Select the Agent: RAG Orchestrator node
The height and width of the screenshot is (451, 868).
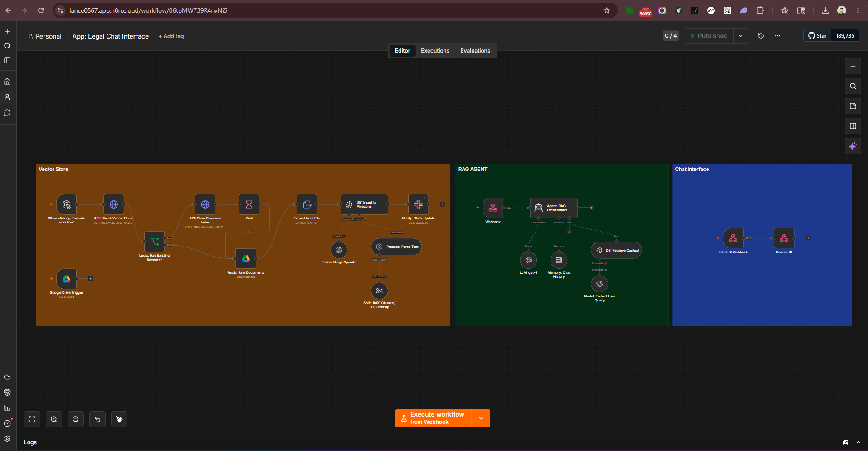coord(554,208)
